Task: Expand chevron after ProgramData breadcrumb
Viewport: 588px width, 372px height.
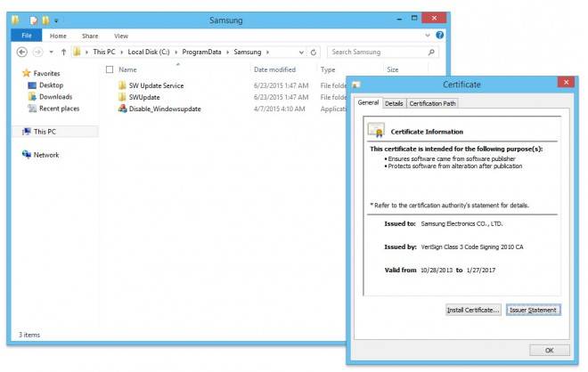Action: pos(227,53)
